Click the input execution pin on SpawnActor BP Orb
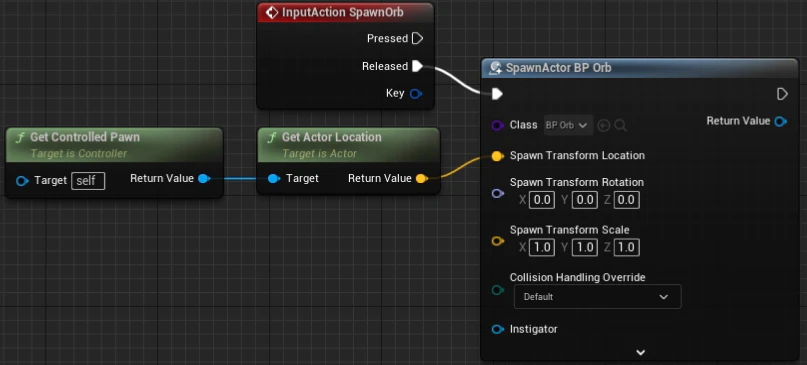The image size is (807, 365). point(497,94)
